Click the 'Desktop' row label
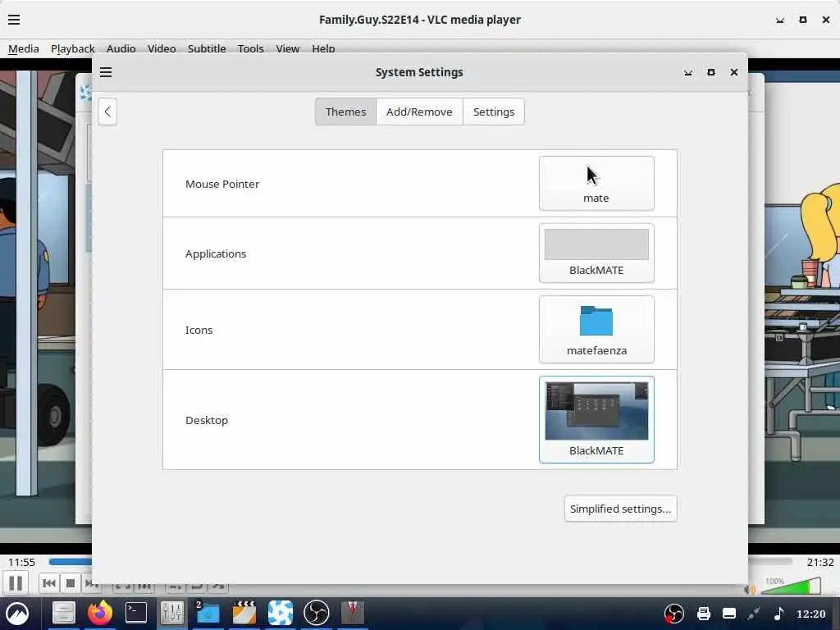Image resolution: width=840 pixels, height=630 pixels. [x=206, y=420]
